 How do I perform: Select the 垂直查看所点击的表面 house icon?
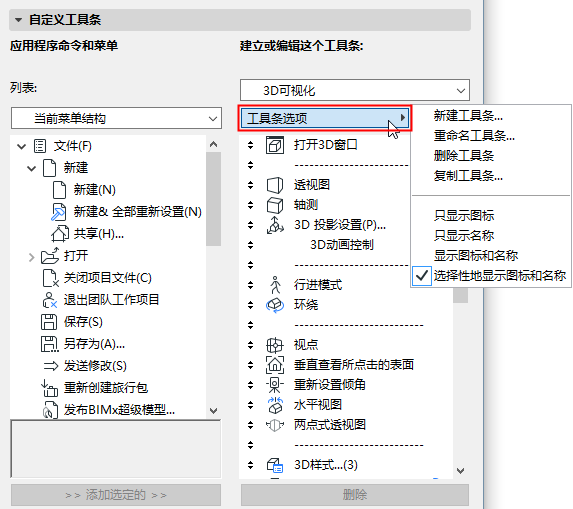pos(275,365)
